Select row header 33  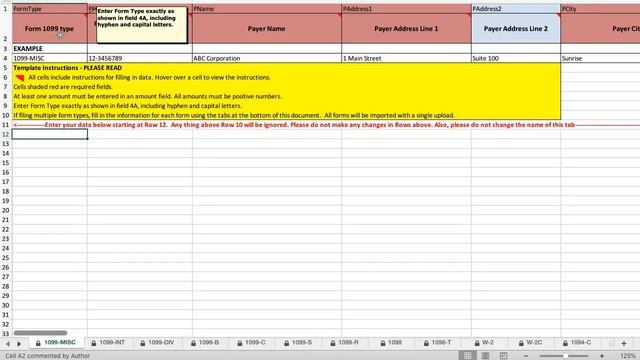point(6,334)
